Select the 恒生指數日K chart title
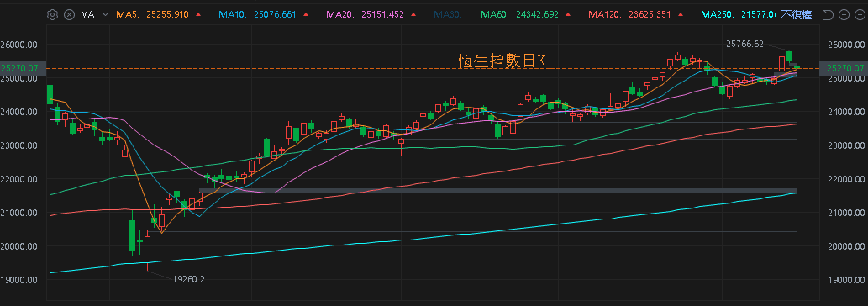 point(502,61)
